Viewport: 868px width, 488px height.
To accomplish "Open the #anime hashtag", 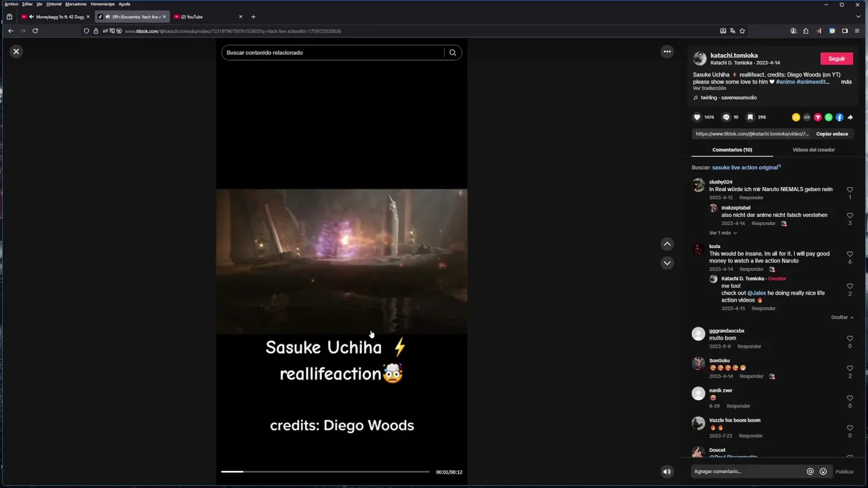I will 785,82.
